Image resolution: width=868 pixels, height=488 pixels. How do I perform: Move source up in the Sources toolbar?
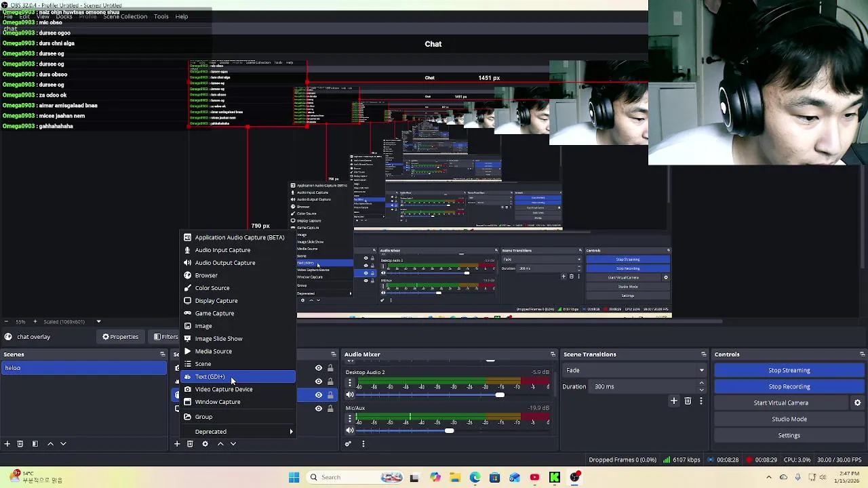pos(220,444)
